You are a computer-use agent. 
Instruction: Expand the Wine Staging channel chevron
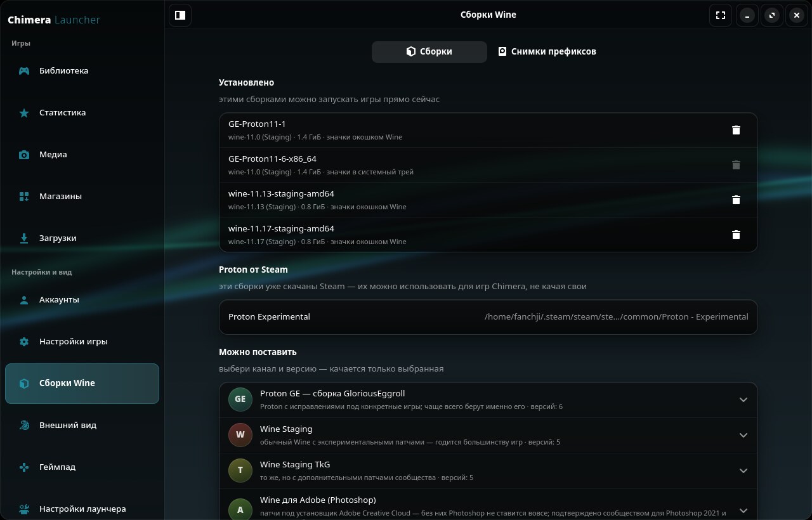(743, 435)
